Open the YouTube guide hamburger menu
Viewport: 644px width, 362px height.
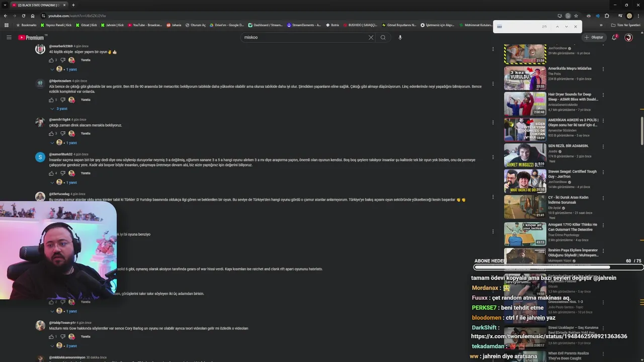point(9,37)
